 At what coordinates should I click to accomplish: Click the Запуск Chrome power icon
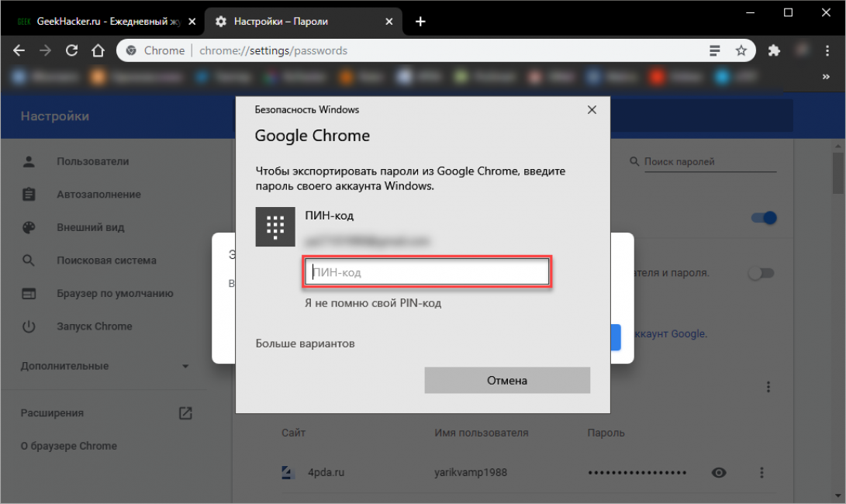click(29, 326)
